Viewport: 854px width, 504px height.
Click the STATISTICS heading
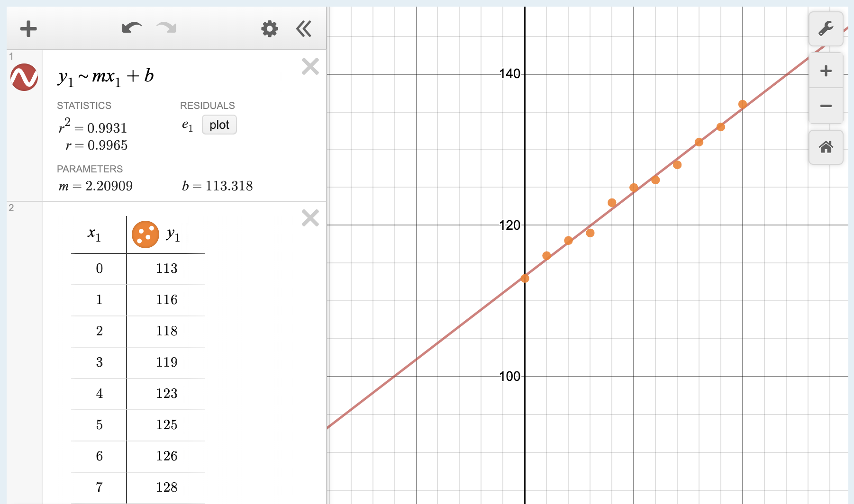84,106
